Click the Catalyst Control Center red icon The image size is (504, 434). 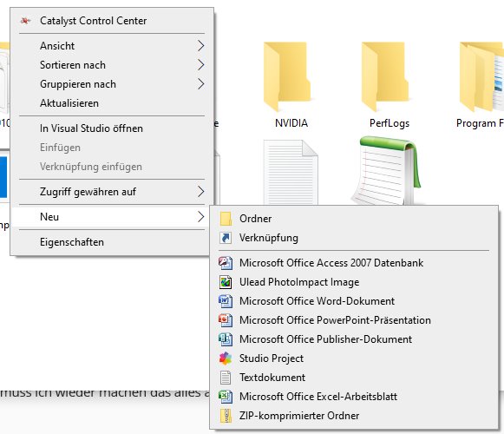pyautogui.click(x=25, y=21)
